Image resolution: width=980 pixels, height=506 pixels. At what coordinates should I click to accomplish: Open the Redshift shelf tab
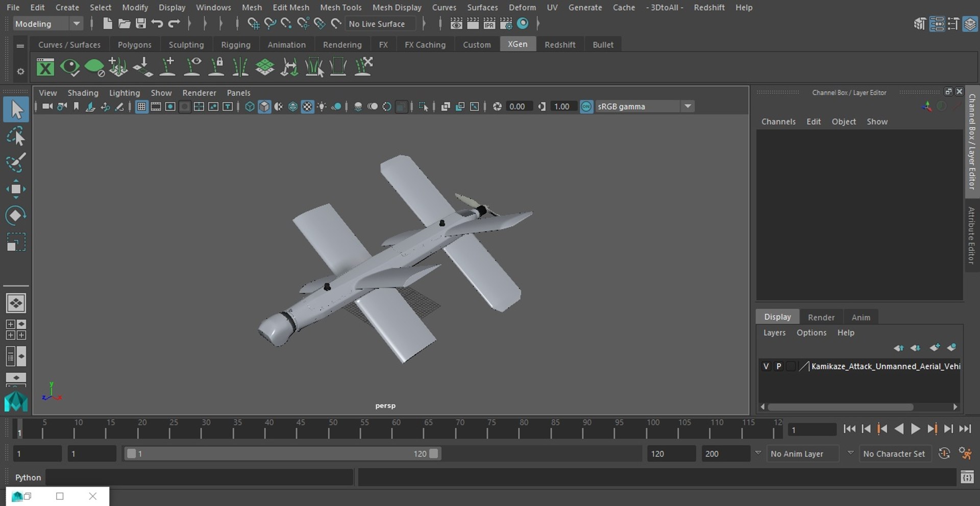pos(560,44)
